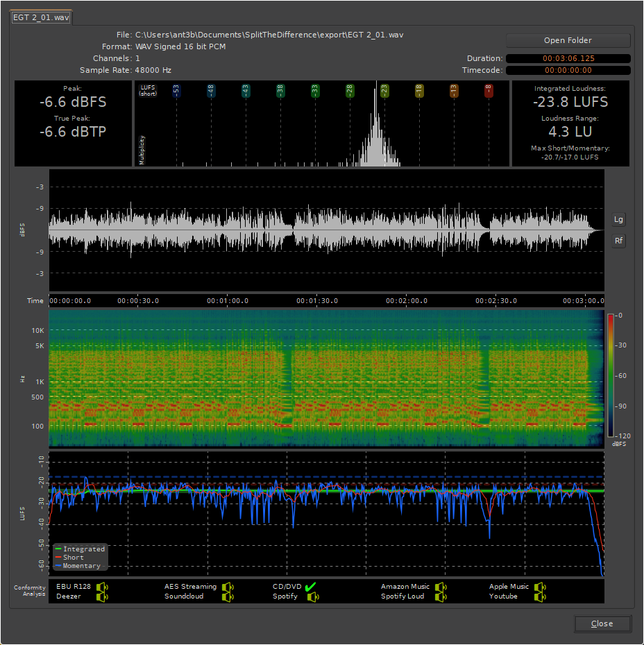Click the red -8 LUFS marker
Screen dimensions: 644x645
click(x=489, y=90)
